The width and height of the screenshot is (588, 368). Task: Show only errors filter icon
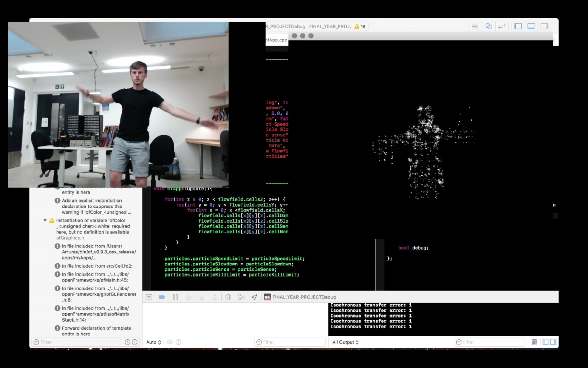coord(135,342)
